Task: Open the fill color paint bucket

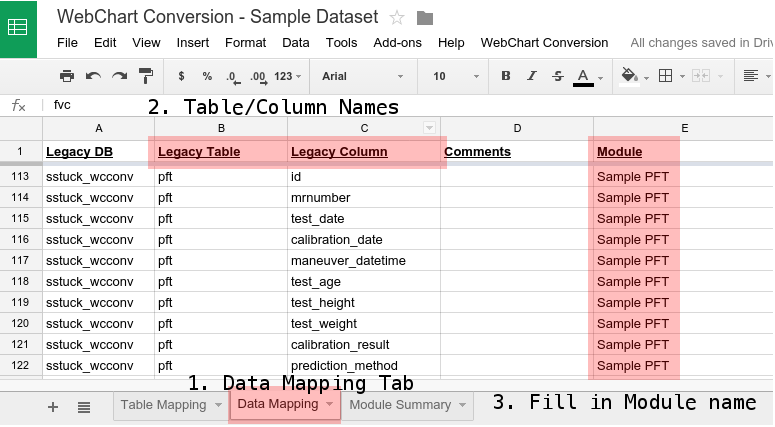Action: pyautogui.click(x=630, y=76)
